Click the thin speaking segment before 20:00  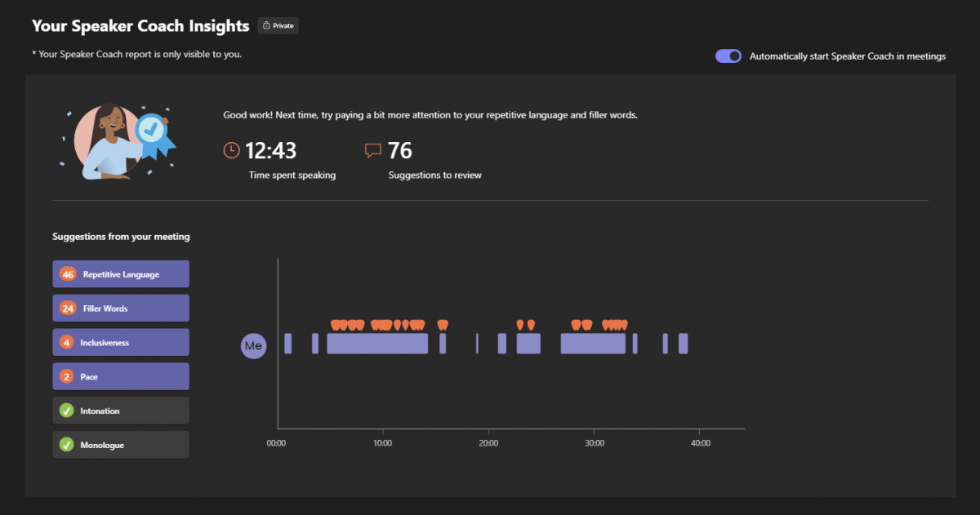tap(477, 344)
